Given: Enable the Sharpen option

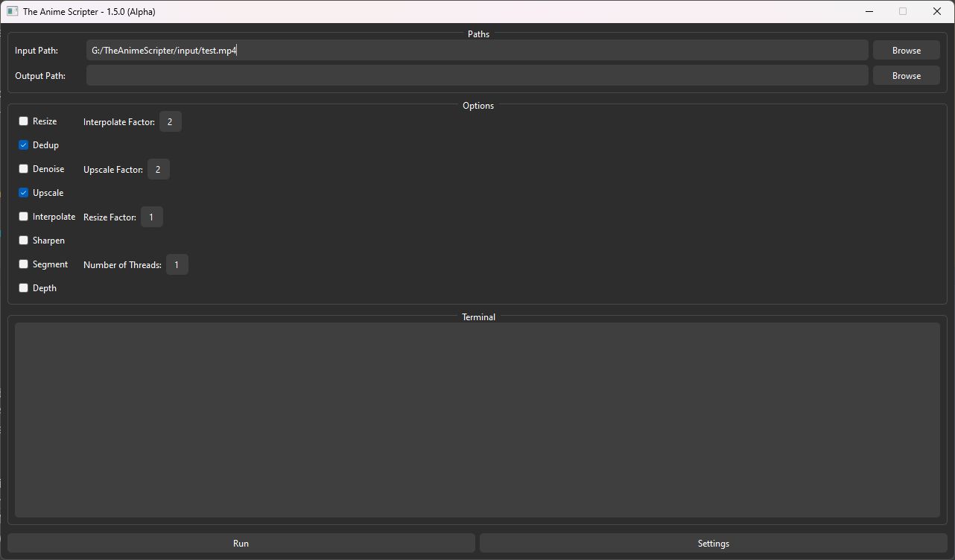Looking at the screenshot, I should tap(23, 240).
